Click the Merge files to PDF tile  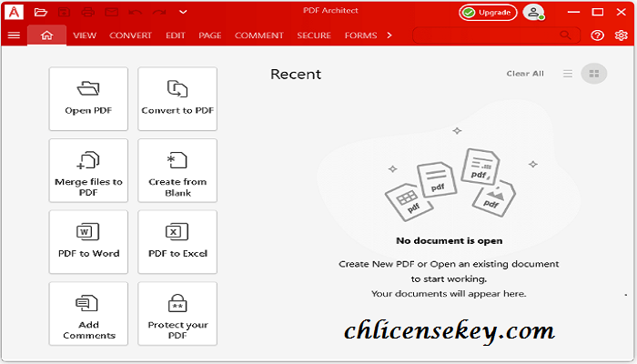[88, 171]
